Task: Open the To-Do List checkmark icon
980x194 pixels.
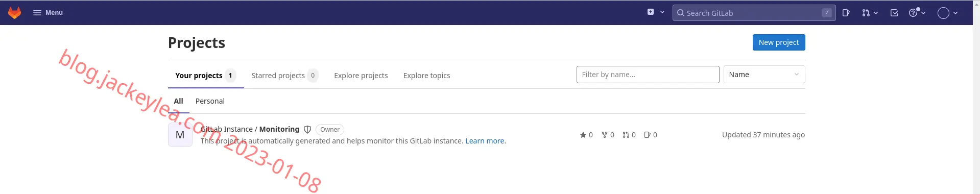Action: 894,13
